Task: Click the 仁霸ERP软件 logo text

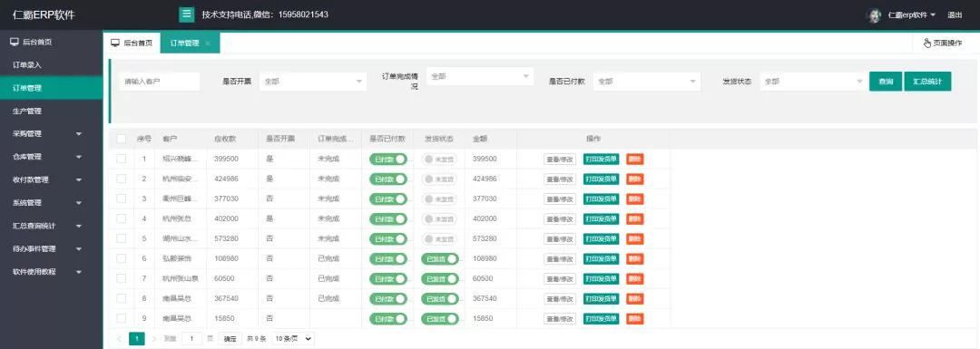Action: [x=44, y=15]
